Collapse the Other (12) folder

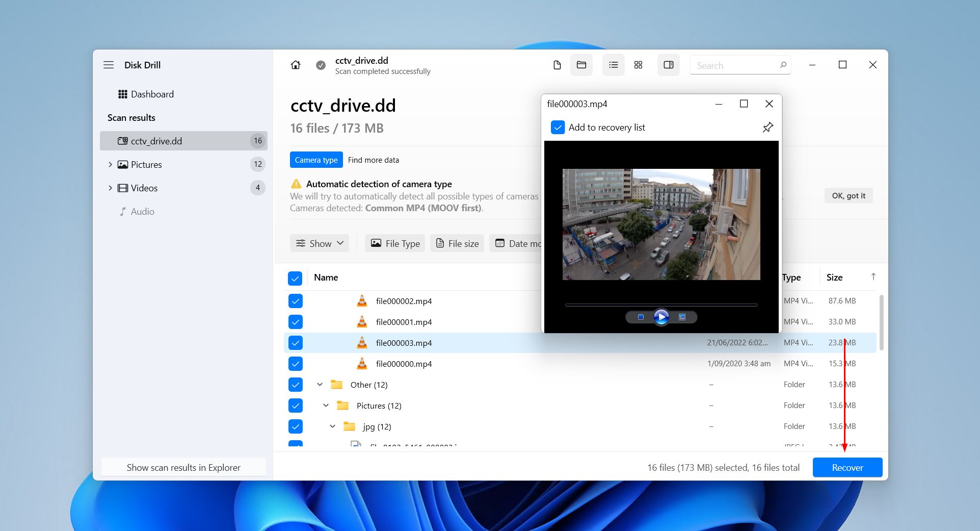click(x=320, y=385)
